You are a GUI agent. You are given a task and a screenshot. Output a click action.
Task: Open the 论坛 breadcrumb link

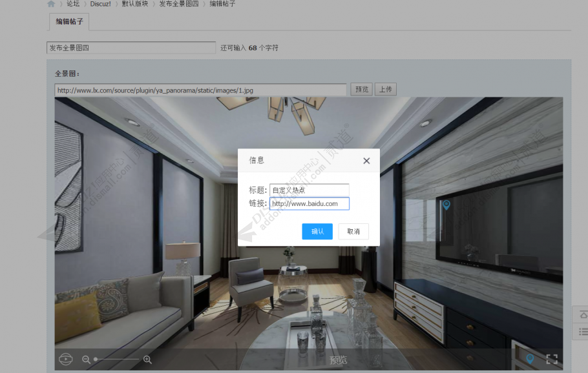(x=73, y=4)
